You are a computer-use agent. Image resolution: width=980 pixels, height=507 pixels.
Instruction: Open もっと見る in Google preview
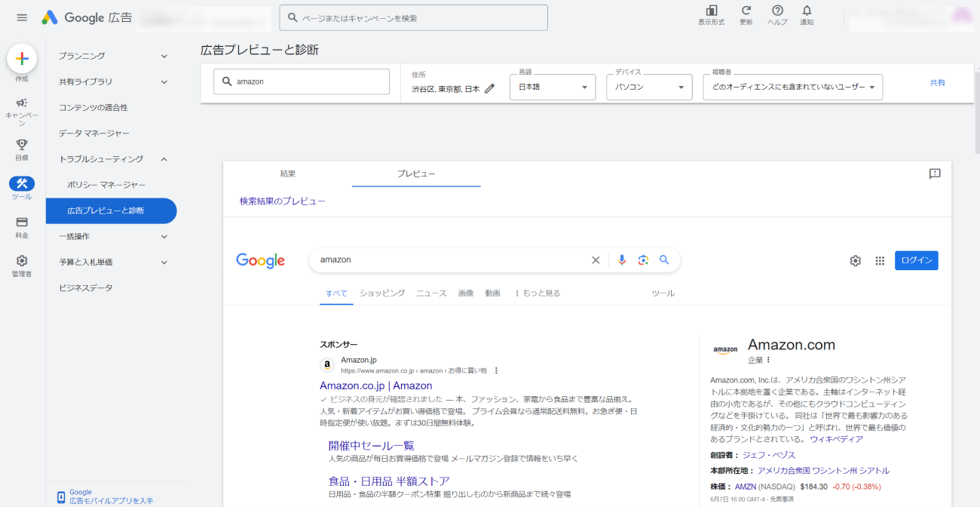tap(537, 293)
